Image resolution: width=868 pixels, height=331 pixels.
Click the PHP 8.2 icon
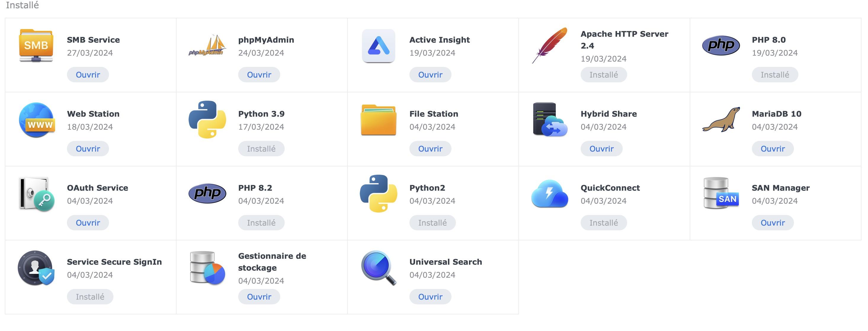coord(207,194)
